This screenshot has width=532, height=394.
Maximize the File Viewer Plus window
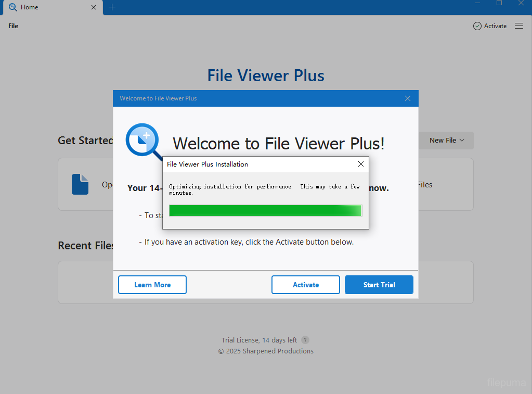click(499, 3)
